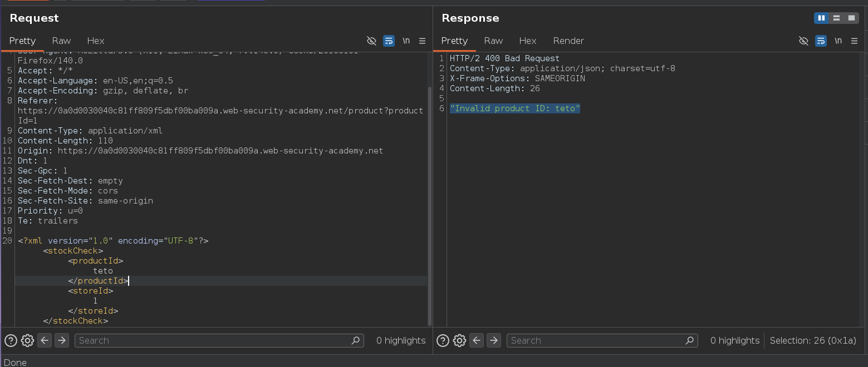Open Response Hex tab
Viewport: 868px width, 367px height.
pyautogui.click(x=528, y=41)
